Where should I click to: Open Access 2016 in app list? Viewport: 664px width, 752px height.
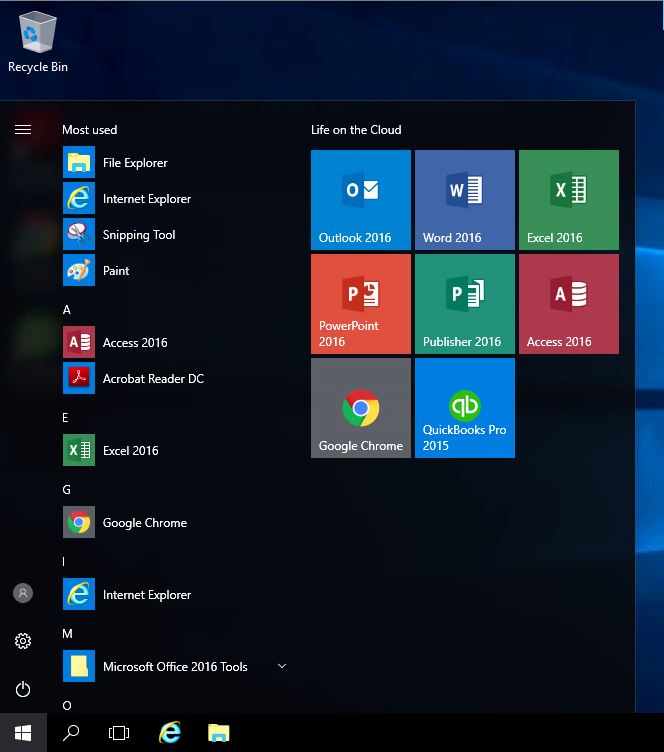(175, 342)
